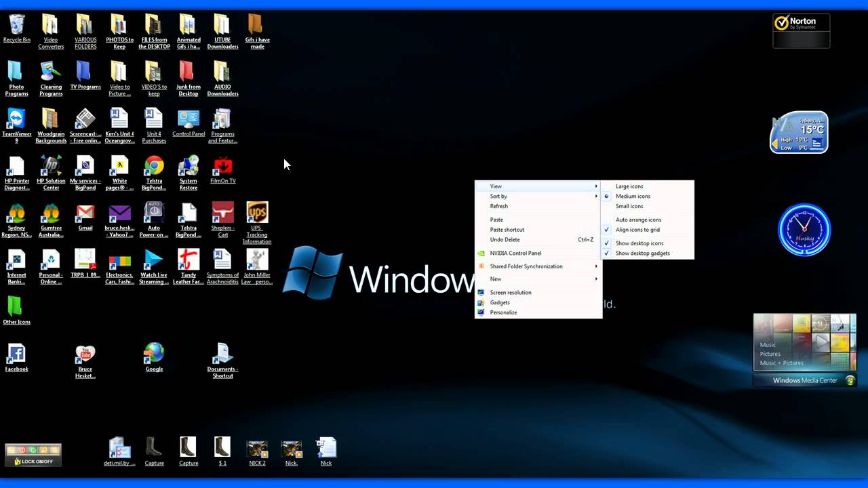Click the Other Icons green folder
Viewport: 868px width, 488px height.
point(16,310)
